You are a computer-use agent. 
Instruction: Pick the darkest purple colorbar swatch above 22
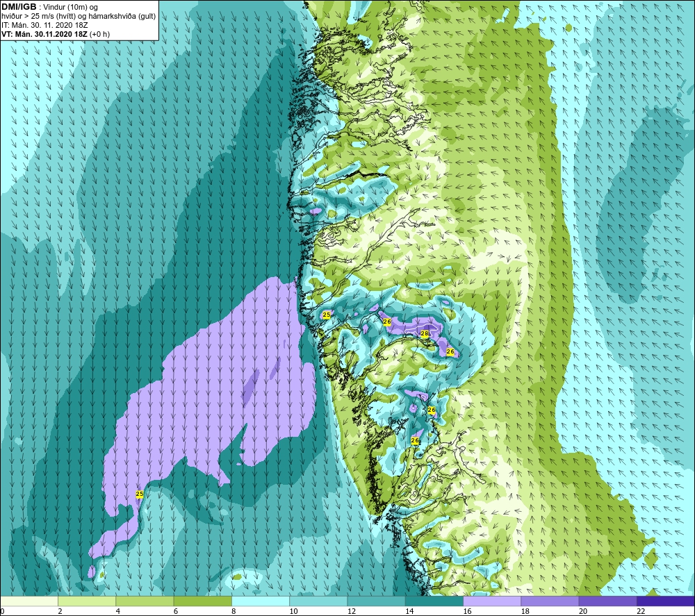click(x=665, y=601)
